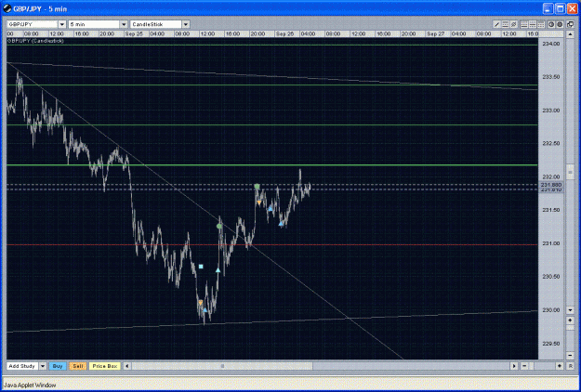This screenshot has width=581, height=392.
Task: Click the 231.880 current price label
Action: (x=551, y=184)
